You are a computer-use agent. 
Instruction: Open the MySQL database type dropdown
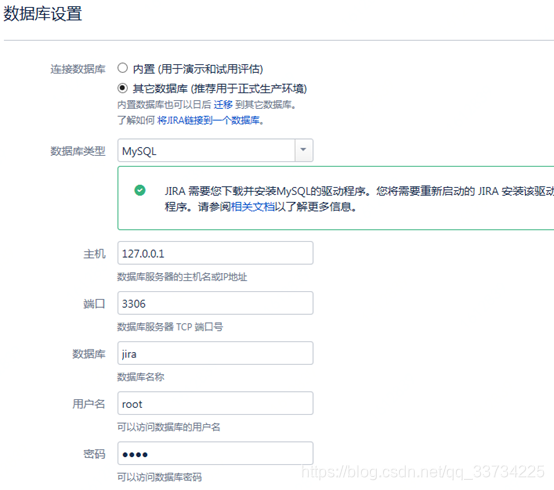click(x=215, y=150)
